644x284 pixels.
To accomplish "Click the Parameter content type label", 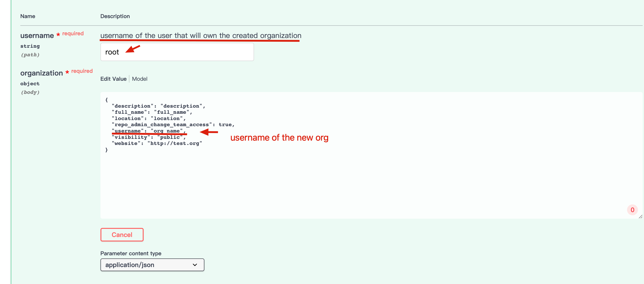I will coord(131,253).
